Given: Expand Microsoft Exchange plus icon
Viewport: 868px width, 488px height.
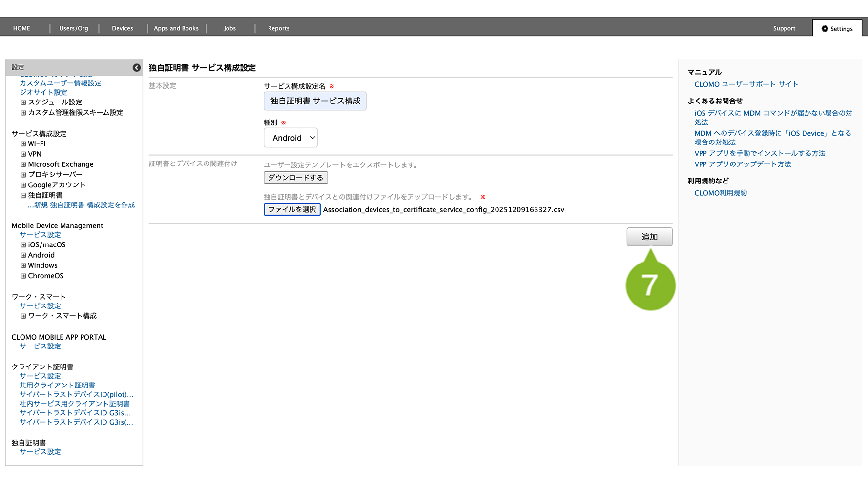Looking at the screenshot, I should pos(23,164).
